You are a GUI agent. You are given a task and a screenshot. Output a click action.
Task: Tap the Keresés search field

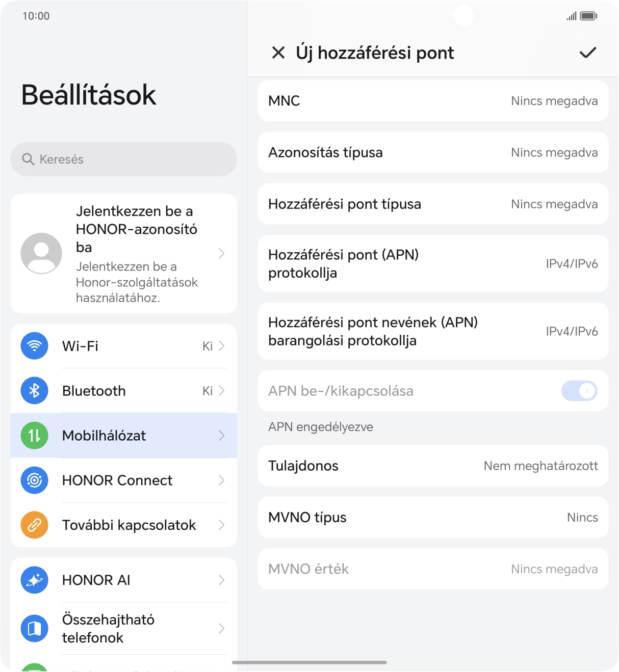[x=124, y=159]
